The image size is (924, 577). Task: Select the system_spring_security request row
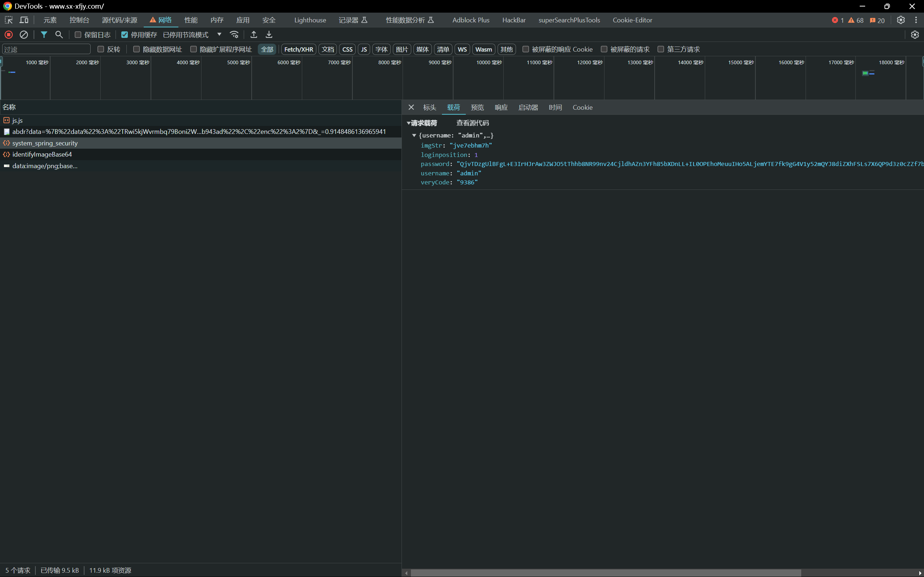200,143
